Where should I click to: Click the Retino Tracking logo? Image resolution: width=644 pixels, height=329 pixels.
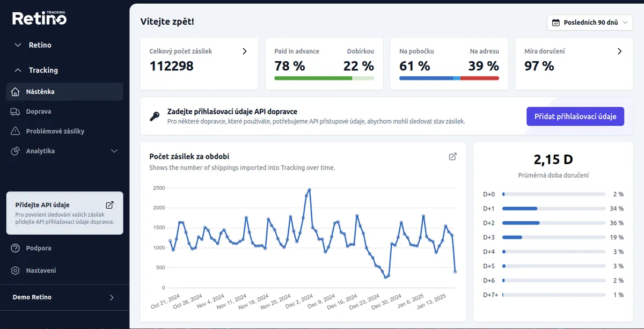[x=39, y=18]
